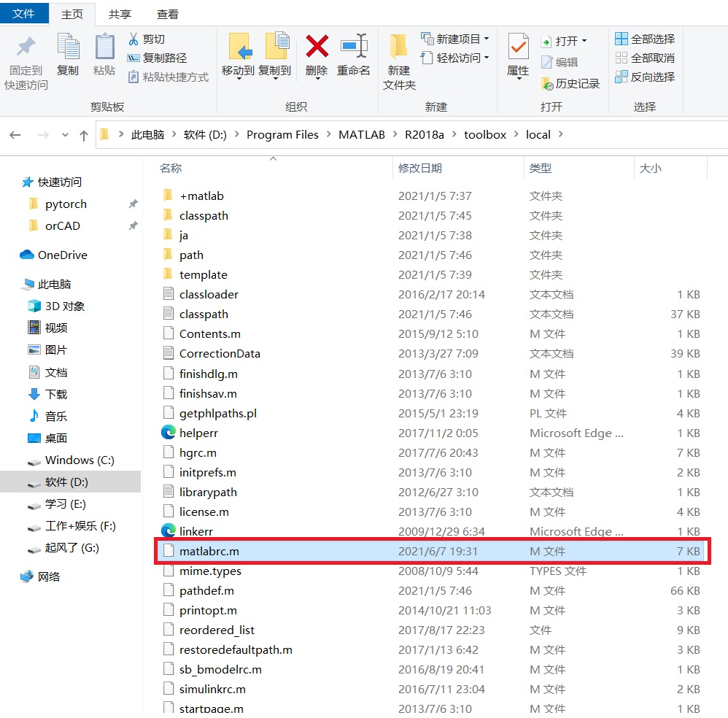Open breadcrumb chevron after MATLAB

(395, 134)
